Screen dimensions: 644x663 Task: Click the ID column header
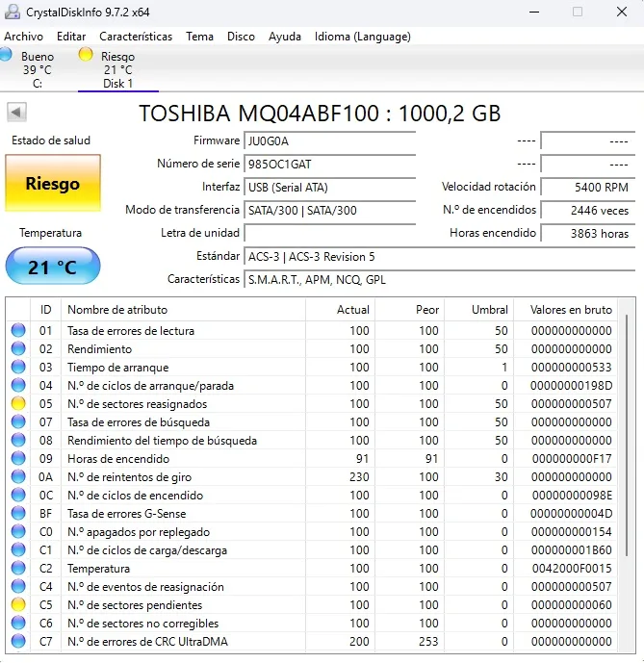tap(45, 310)
